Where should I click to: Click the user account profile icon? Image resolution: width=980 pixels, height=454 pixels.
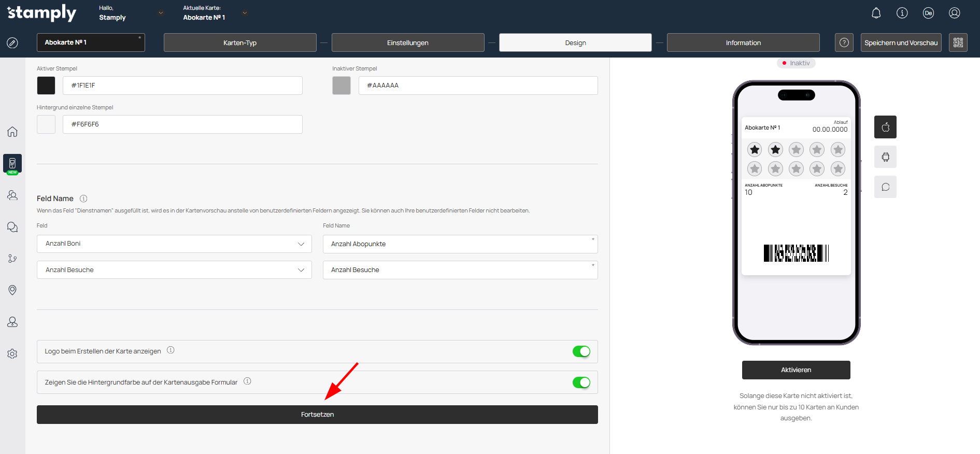(x=954, y=13)
